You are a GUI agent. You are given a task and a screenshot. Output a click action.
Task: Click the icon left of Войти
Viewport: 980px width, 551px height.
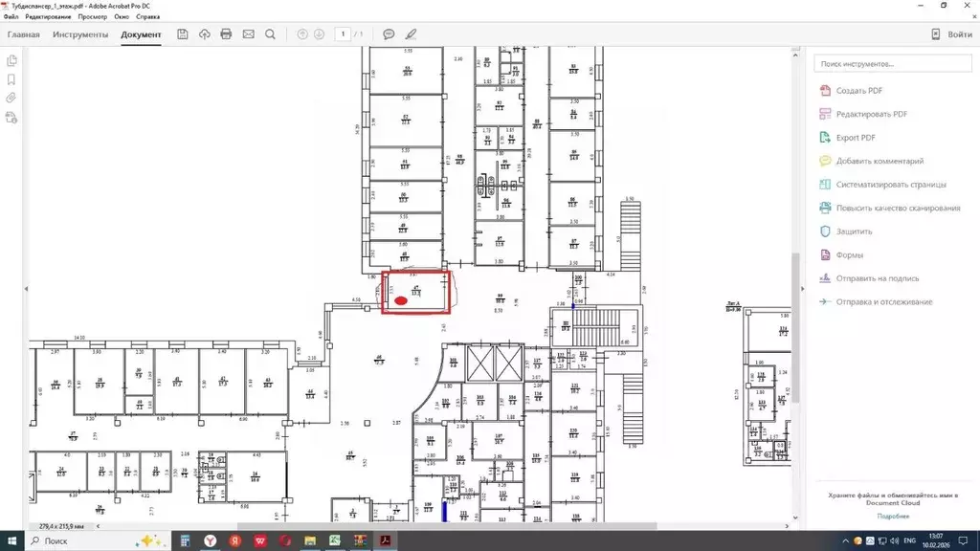[936, 34]
